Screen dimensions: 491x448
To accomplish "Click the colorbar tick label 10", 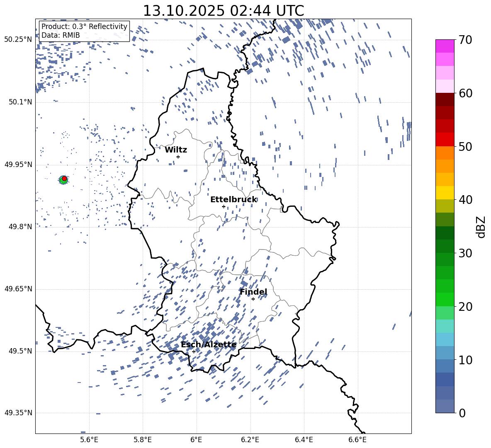I will click(x=465, y=360).
